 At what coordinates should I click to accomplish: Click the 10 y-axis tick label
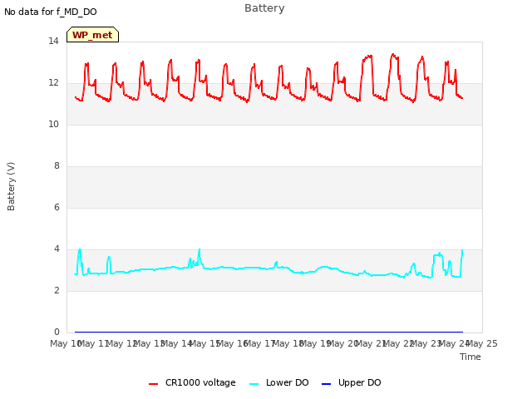point(53,124)
